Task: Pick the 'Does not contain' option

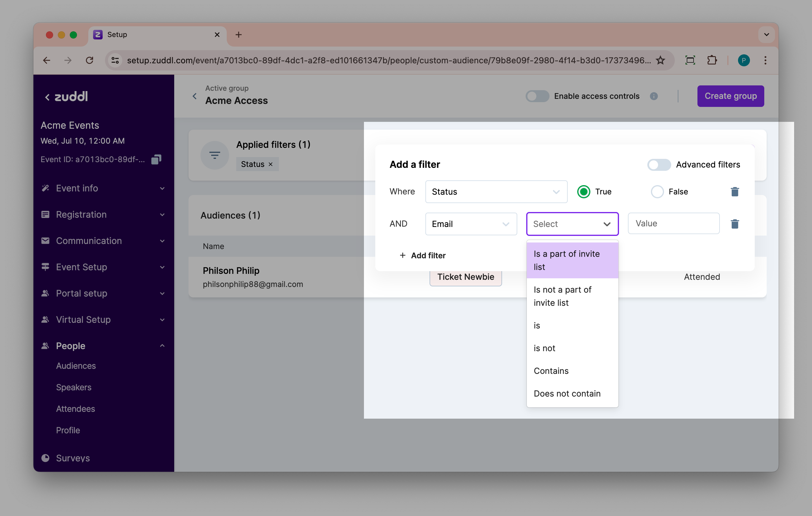Action: [x=567, y=394]
